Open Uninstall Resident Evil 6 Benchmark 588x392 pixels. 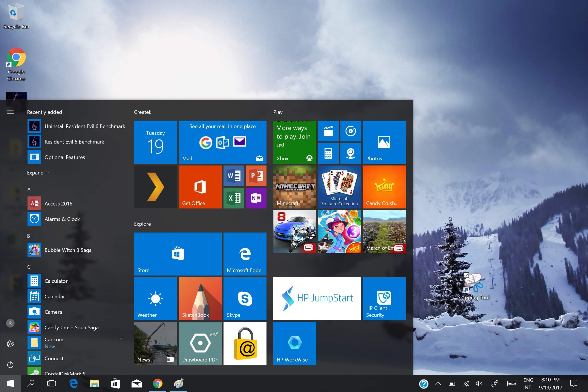(x=77, y=126)
